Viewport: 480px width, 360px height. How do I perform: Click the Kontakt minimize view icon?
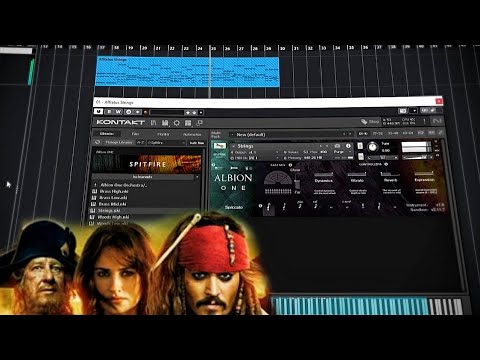point(199,123)
